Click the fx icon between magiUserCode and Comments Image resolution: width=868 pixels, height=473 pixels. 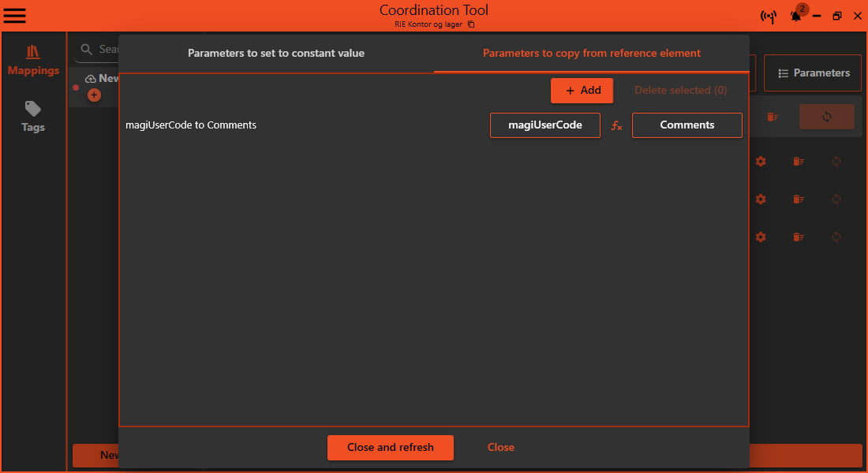point(616,125)
